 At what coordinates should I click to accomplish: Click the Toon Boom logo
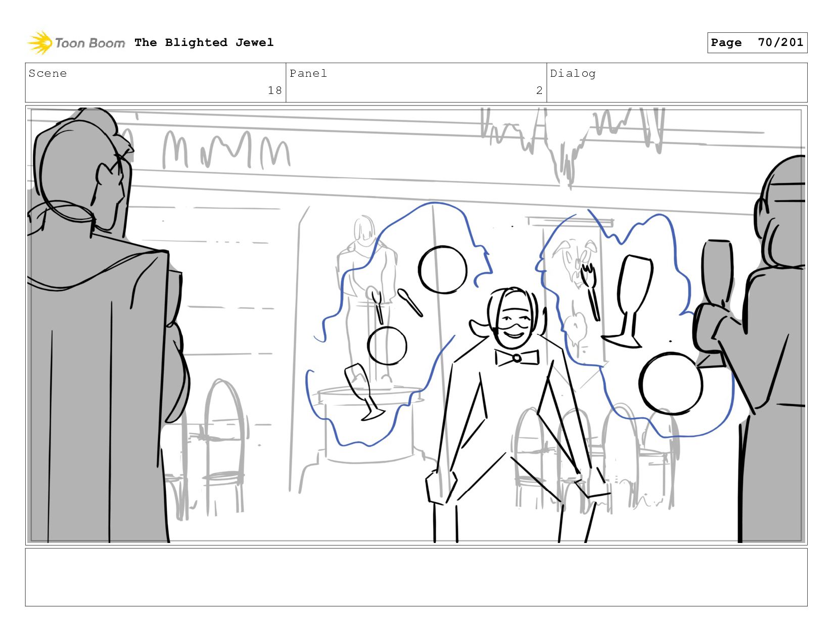(x=76, y=43)
